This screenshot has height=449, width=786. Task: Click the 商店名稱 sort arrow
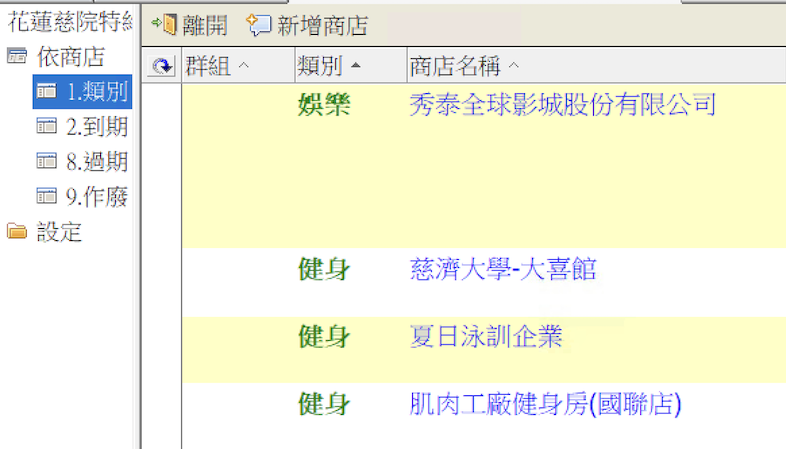click(x=514, y=65)
